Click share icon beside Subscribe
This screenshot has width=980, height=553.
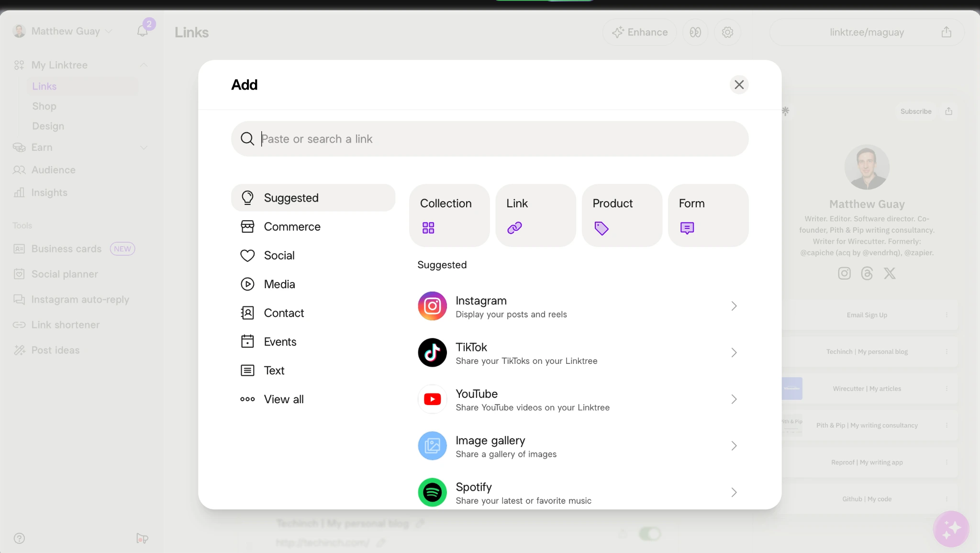coord(949,111)
